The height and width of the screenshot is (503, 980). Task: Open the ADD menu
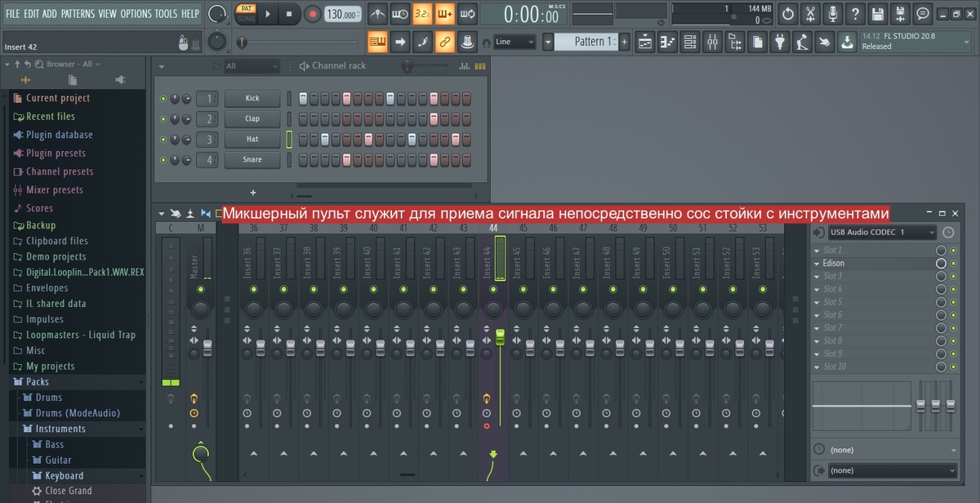tap(50, 14)
